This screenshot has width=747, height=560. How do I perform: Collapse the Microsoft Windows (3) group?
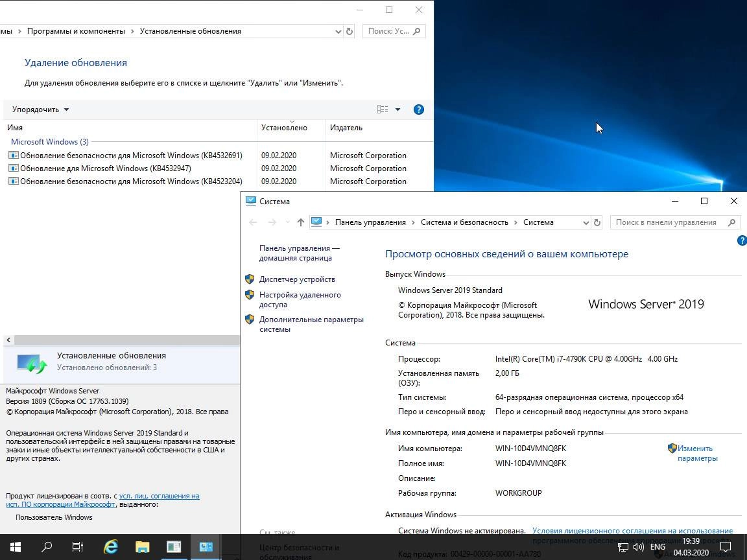coord(49,142)
